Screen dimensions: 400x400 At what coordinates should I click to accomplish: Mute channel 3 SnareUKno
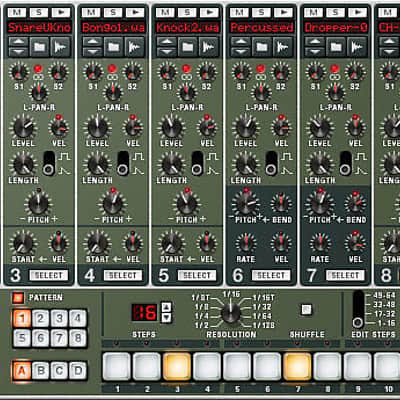16,12
